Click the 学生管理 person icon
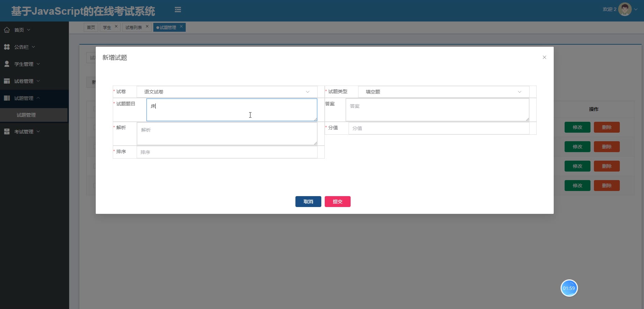This screenshot has height=309, width=644. [x=7, y=64]
